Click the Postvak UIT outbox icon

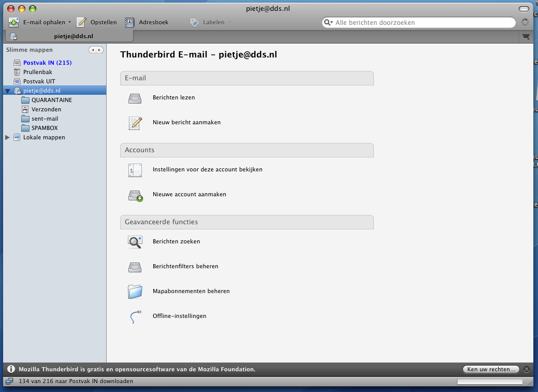17,81
